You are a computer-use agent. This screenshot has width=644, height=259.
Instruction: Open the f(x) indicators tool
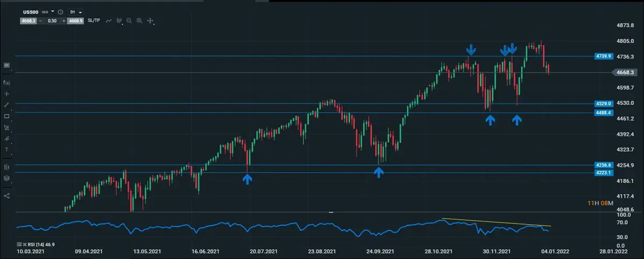tap(7, 83)
